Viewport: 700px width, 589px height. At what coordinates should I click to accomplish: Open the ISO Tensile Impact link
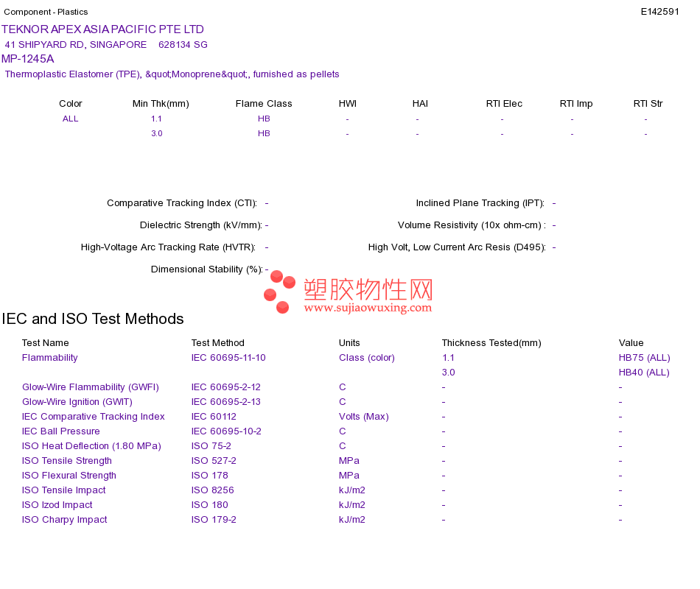[x=64, y=490]
